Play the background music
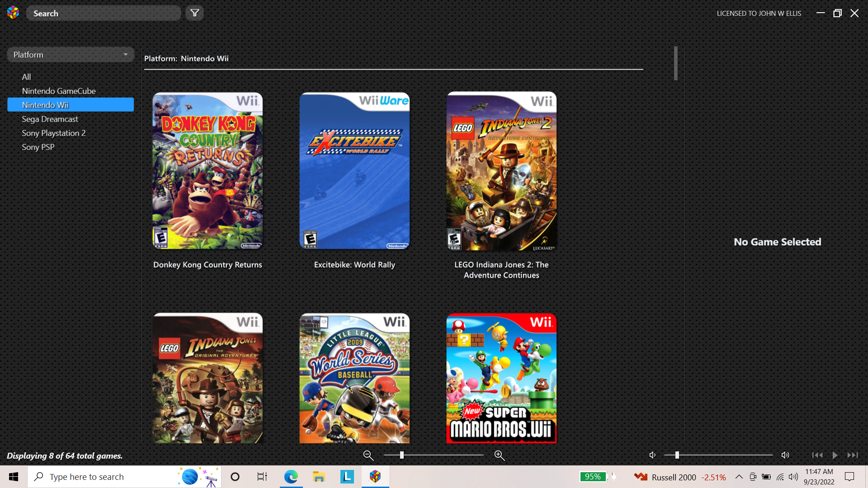This screenshot has height=488, width=868. [x=835, y=455]
